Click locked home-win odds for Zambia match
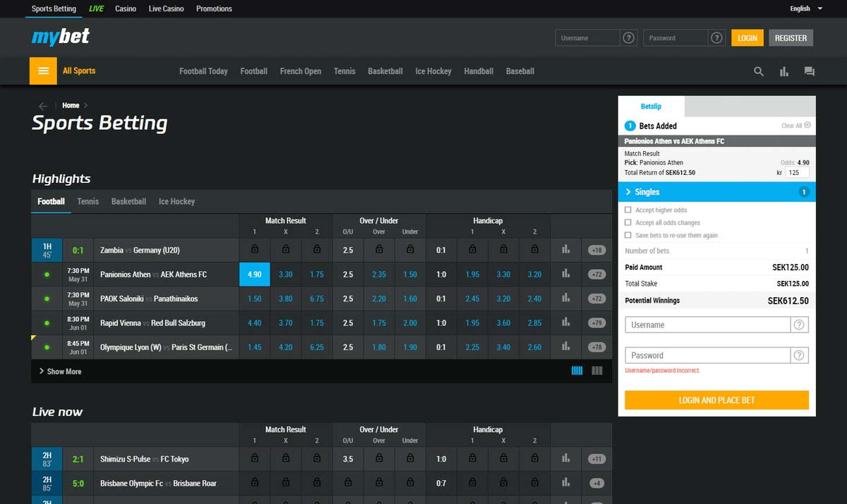 pyautogui.click(x=255, y=250)
